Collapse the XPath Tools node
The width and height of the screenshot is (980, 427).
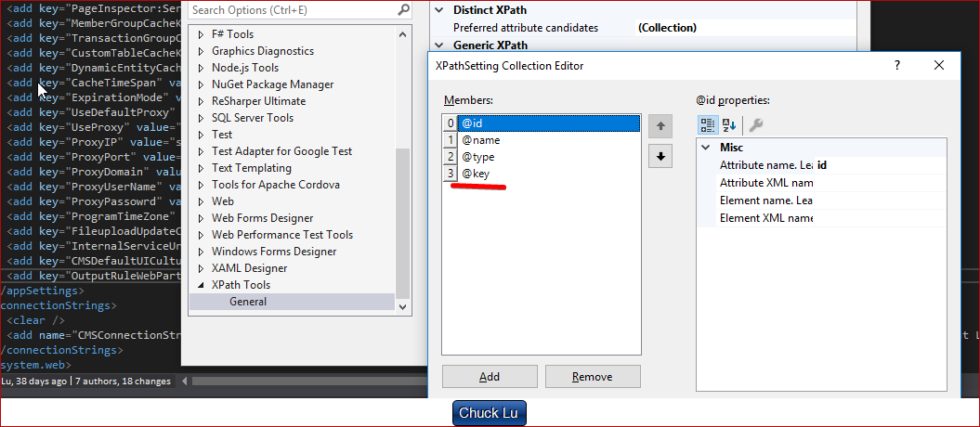(x=202, y=285)
